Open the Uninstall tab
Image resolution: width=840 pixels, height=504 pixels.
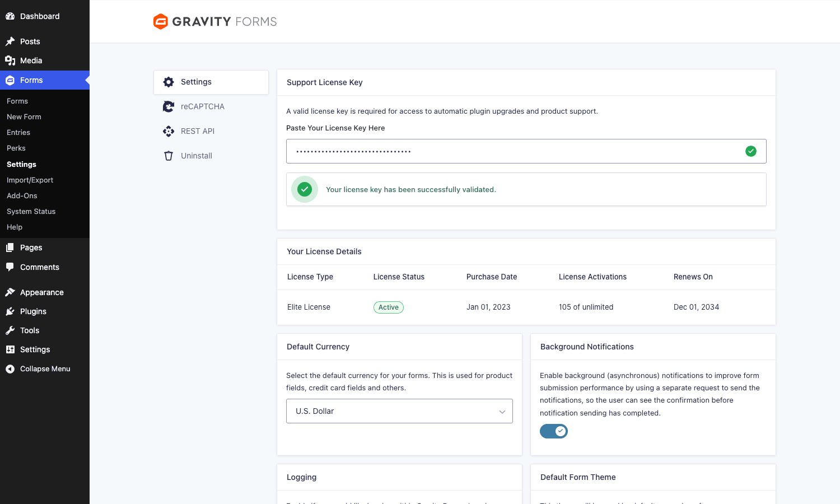[x=211, y=156]
